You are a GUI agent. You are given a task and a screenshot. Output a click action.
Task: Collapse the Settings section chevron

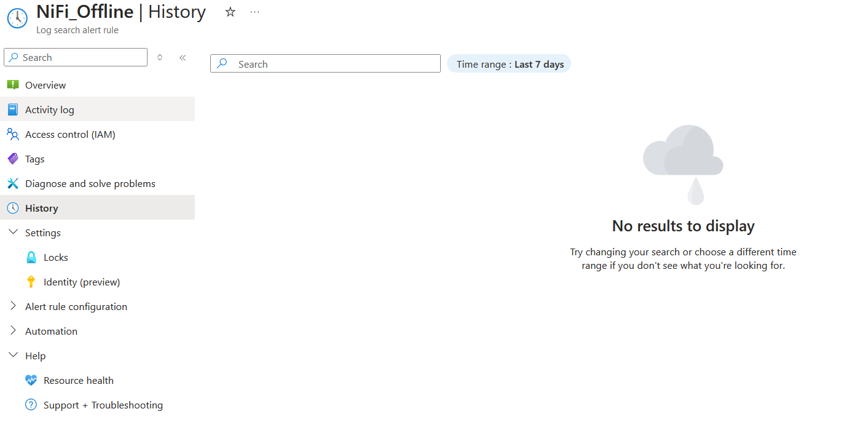[13, 232]
